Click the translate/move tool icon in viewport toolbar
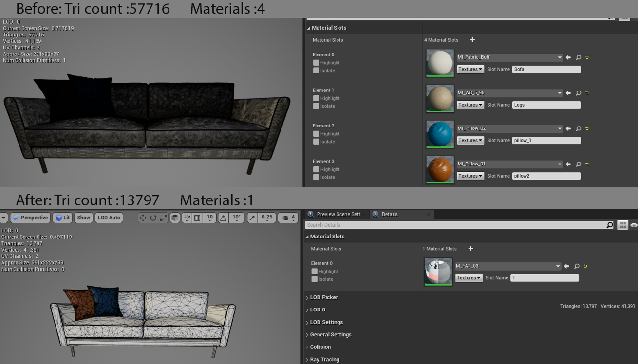The image size is (638, 364). point(143,218)
